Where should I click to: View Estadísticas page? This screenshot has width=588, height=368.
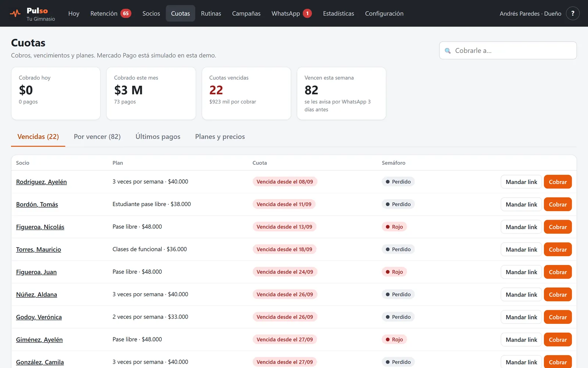tap(338, 13)
